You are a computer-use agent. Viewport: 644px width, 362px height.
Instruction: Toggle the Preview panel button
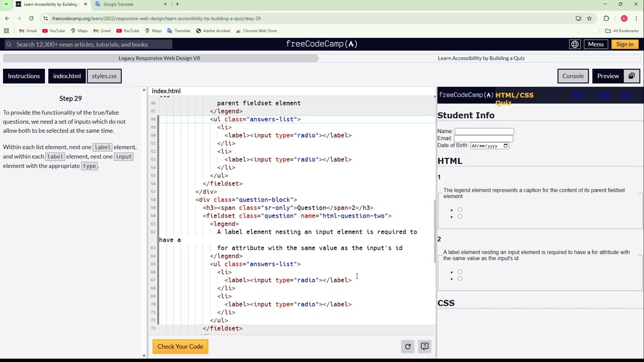coord(608,76)
